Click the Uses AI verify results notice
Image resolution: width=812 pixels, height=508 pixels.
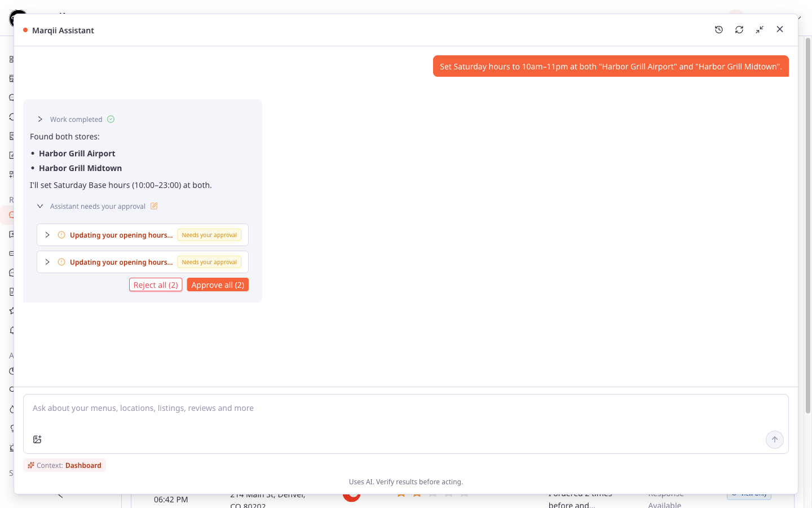click(406, 482)
